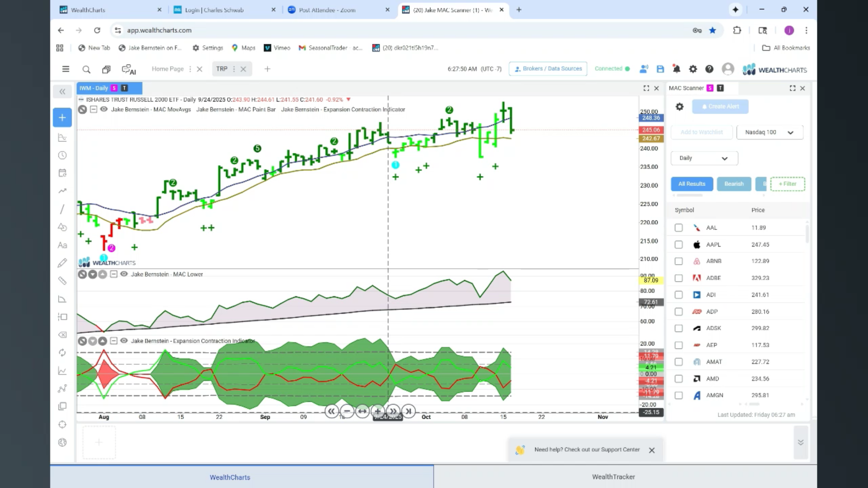This screenshot has width=868, height=488.
Task: Select the text Aa annotation tool
Action: point(62,245)
